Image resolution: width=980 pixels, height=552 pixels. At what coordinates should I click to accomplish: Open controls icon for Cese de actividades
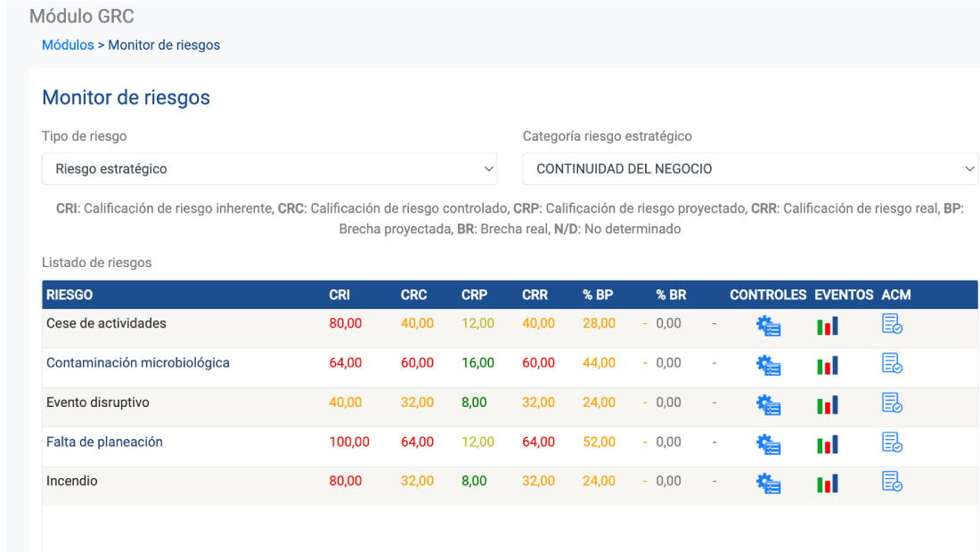point(768,326)
